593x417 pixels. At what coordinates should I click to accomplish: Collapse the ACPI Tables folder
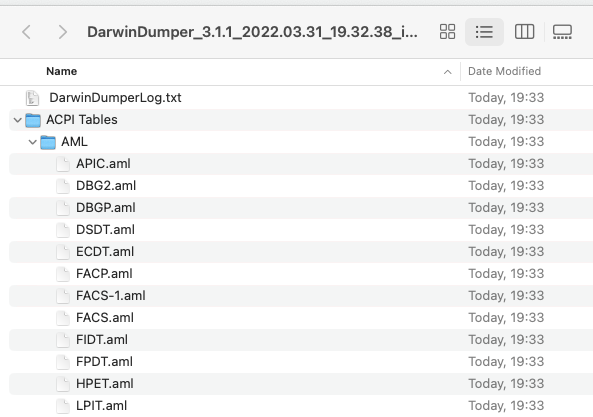click(x=17, y=120)
